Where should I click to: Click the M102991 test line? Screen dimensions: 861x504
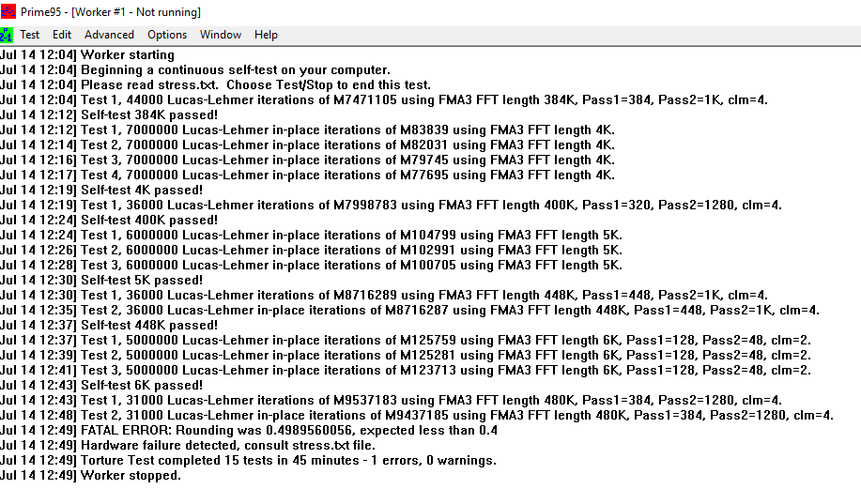(x=312, y=251)
